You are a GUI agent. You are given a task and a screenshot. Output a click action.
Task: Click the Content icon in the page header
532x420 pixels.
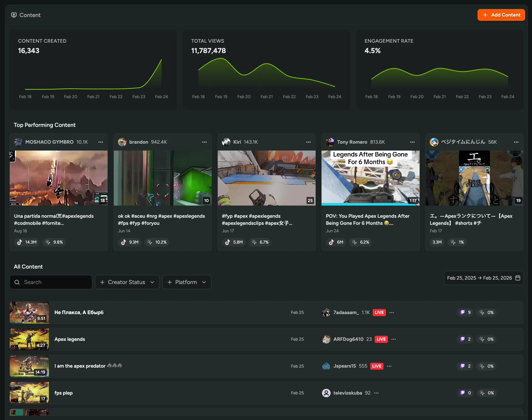tap(14, 15)
